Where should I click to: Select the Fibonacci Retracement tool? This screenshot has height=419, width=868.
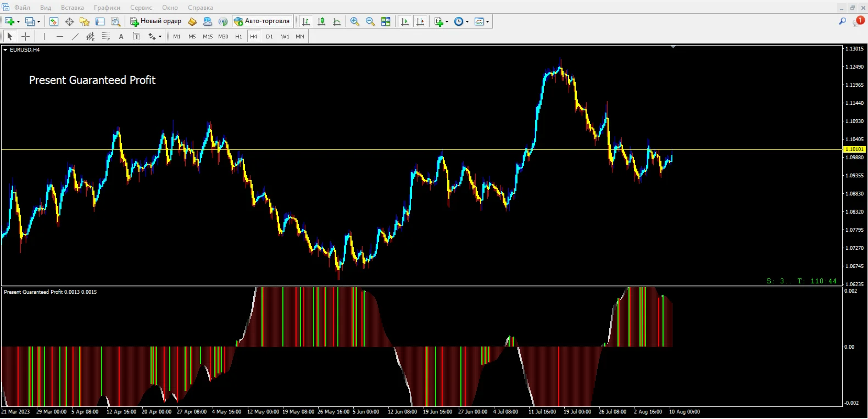click(x=106, y=36)
